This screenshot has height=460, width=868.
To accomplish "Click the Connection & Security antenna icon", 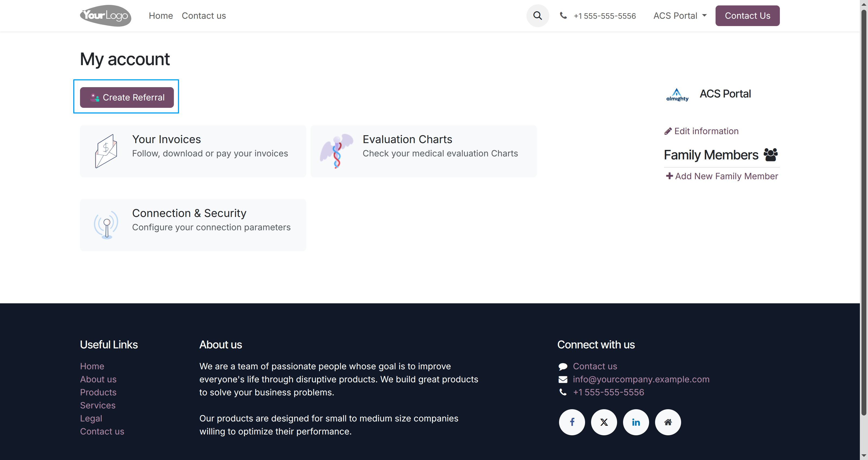I will [106, 225].
